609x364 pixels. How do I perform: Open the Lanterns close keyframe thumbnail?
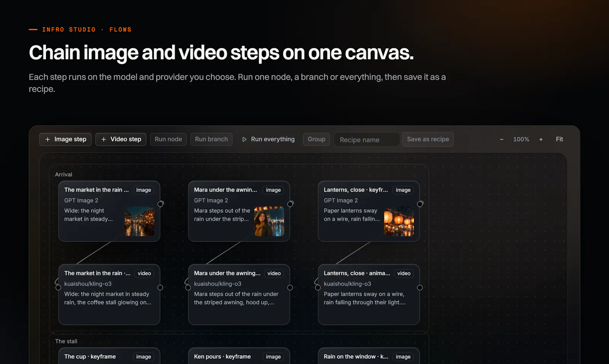pyautogui.click(x=399, y=221)
